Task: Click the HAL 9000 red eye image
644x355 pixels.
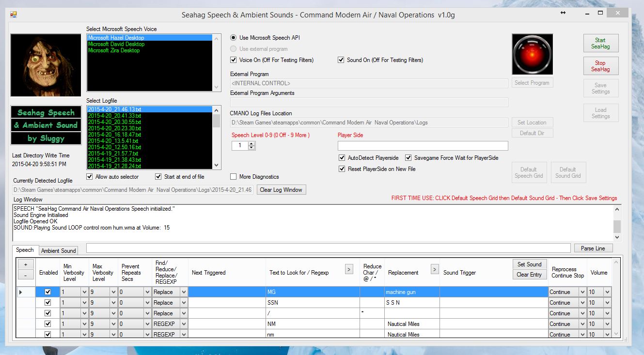Action: point(532,54)
